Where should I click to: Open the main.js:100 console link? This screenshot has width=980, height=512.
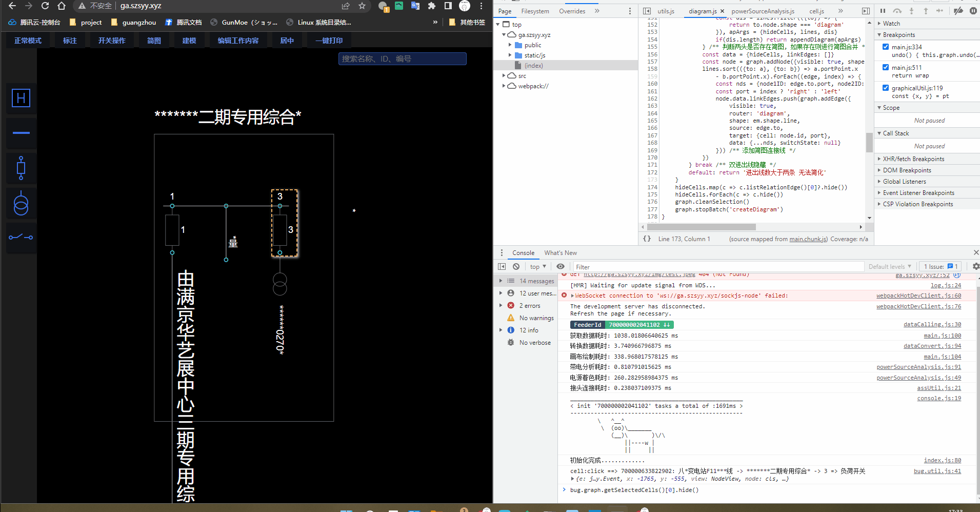click(x=943, y=335)
